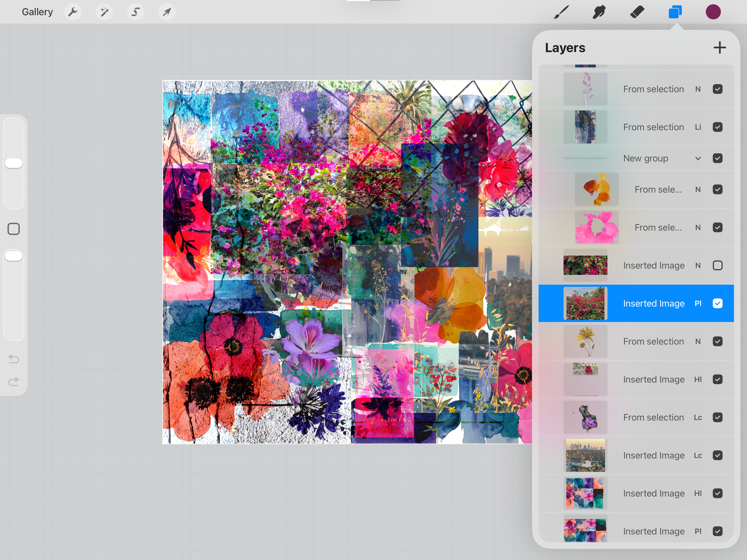
Task: Open the purple active color swatch
Action: [713, 12]
